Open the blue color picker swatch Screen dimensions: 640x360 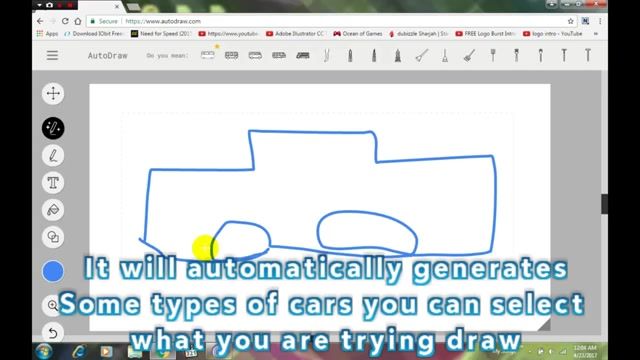tap(53, 271)
